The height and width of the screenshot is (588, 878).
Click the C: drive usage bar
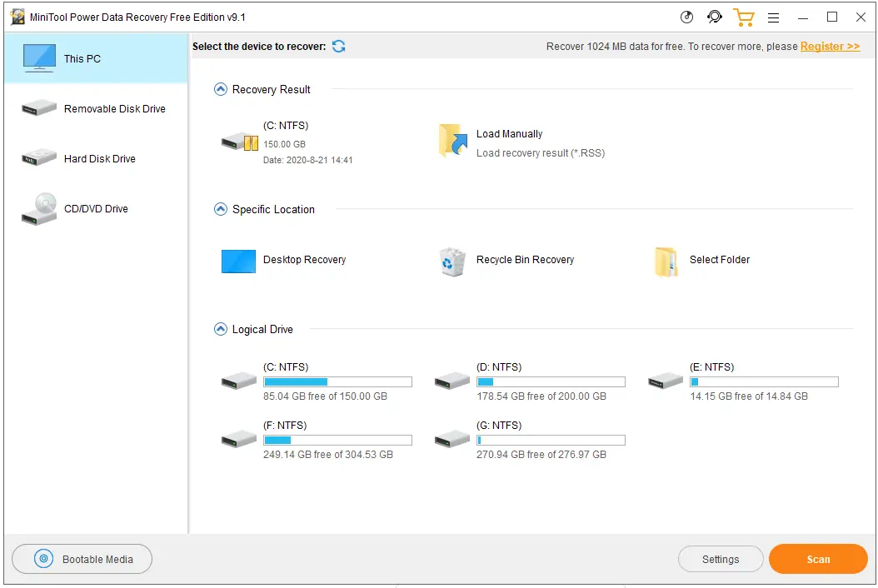click(x=337, y=382)
